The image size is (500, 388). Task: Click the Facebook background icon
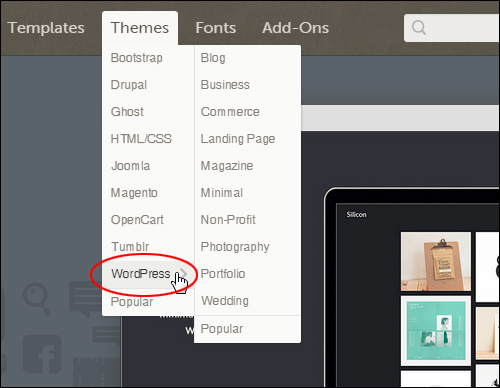[42, 354]
